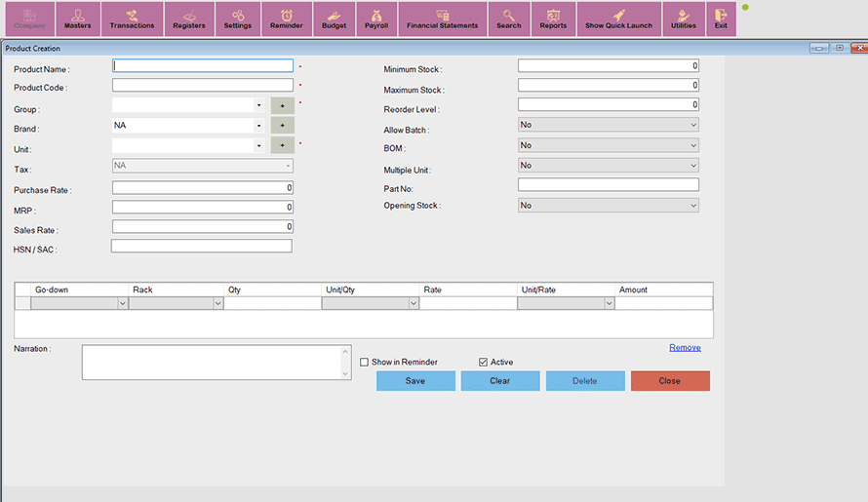Click the Reorder Level field
Viewport: 868px width, 502px height.
click(x=609, y=104)
